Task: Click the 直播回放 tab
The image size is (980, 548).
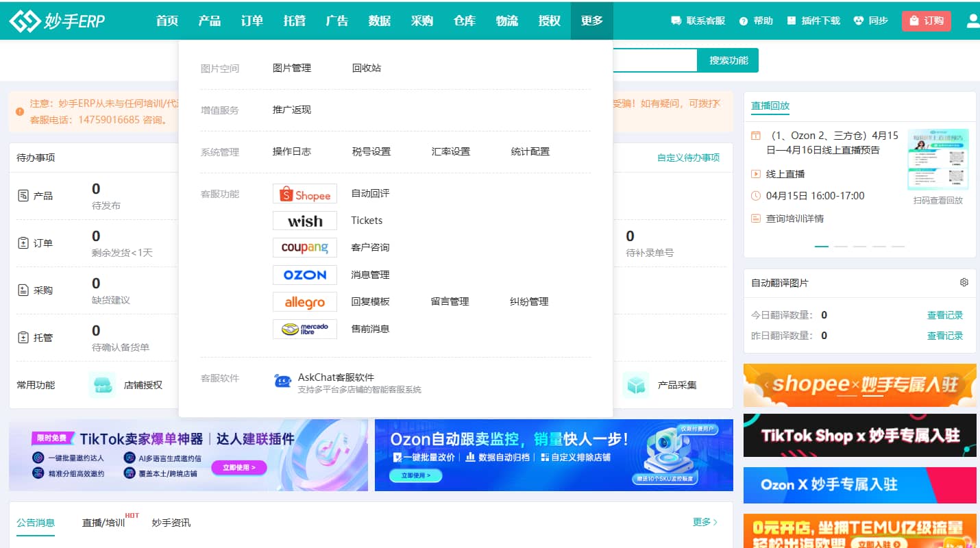Action: 770,105
